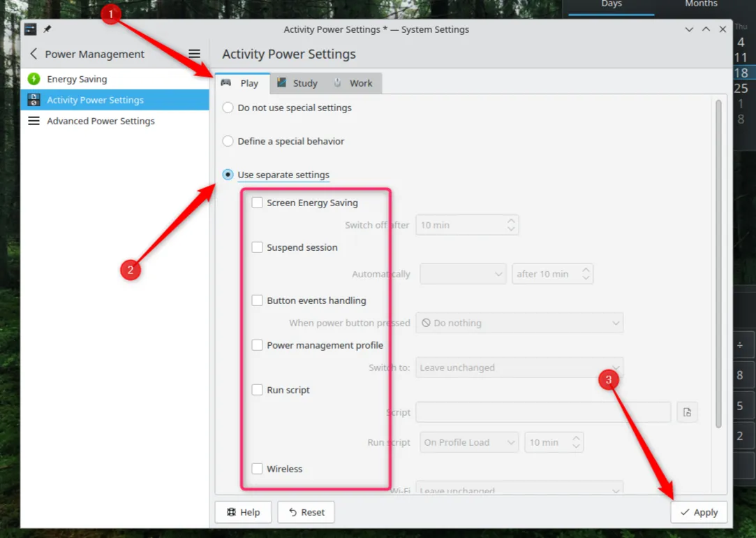Image resolution: width=756 pixels, height=538 pixels.
Task: Choose Define a special behavior option
Action: [228, 141]
